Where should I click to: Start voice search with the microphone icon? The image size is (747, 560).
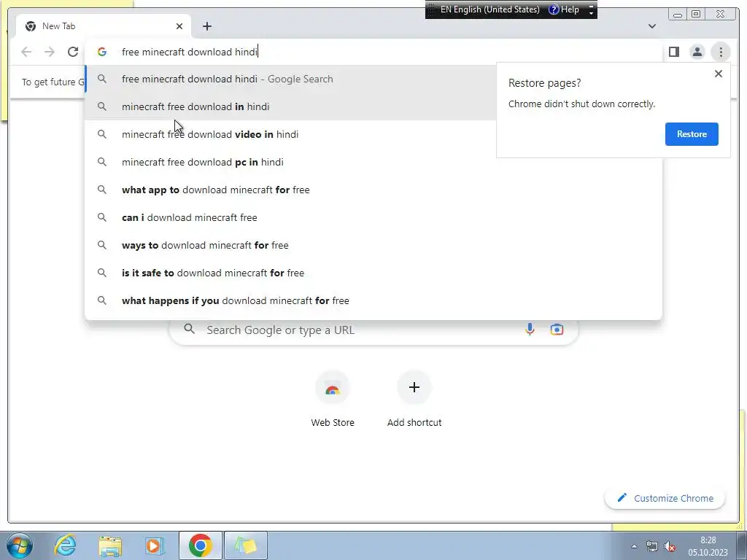(530, 329)
